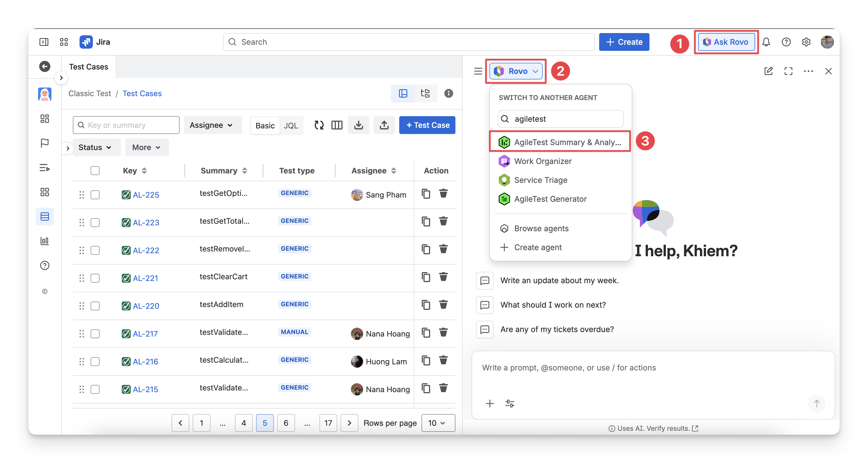Image resolution: width=868 pixels, height=463 pixels.
Task: Click the + Test Case button
Action: coord(427,125)
